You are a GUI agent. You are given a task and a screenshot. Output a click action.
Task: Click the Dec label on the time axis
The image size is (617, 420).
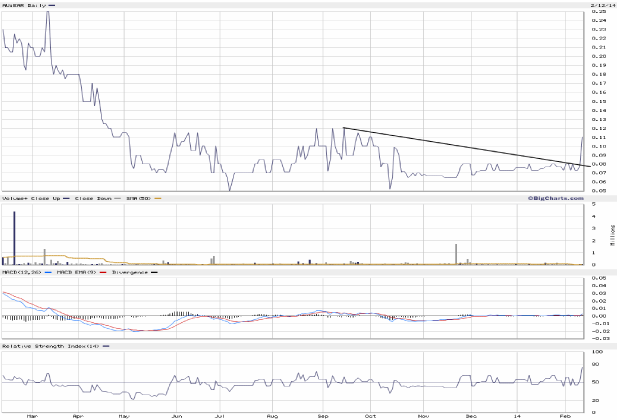(470, 413)
